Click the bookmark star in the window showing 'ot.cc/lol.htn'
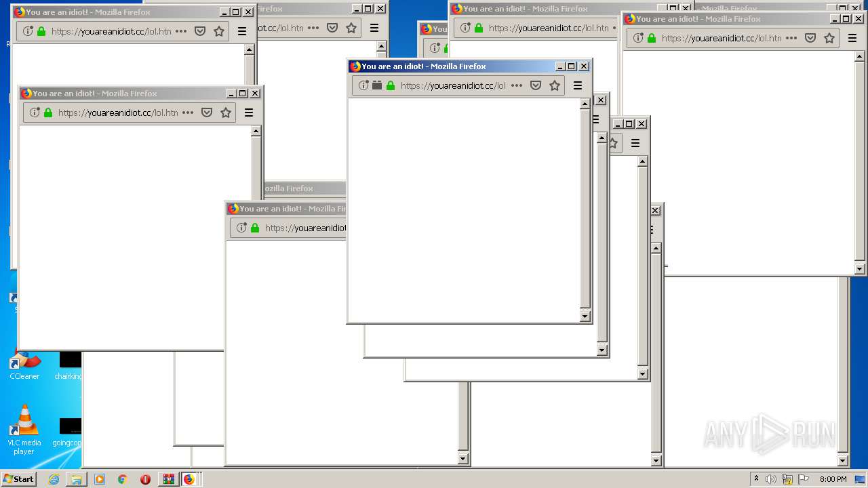The height and width of the screenshot is (488, 868). pos(351,28)
